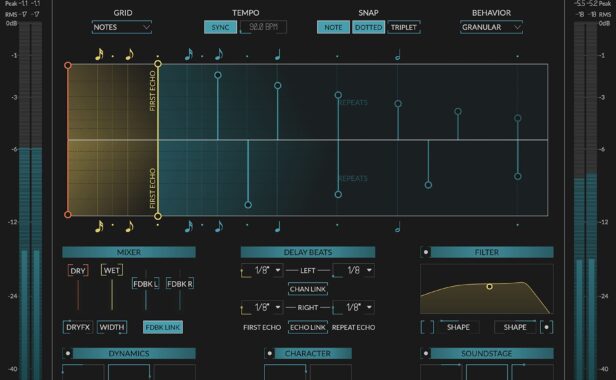Image resolution: width=616 pixels, height=380 pixels.
Task: Click the quarter note icon on bottom ruler
Action: [277, 227]
